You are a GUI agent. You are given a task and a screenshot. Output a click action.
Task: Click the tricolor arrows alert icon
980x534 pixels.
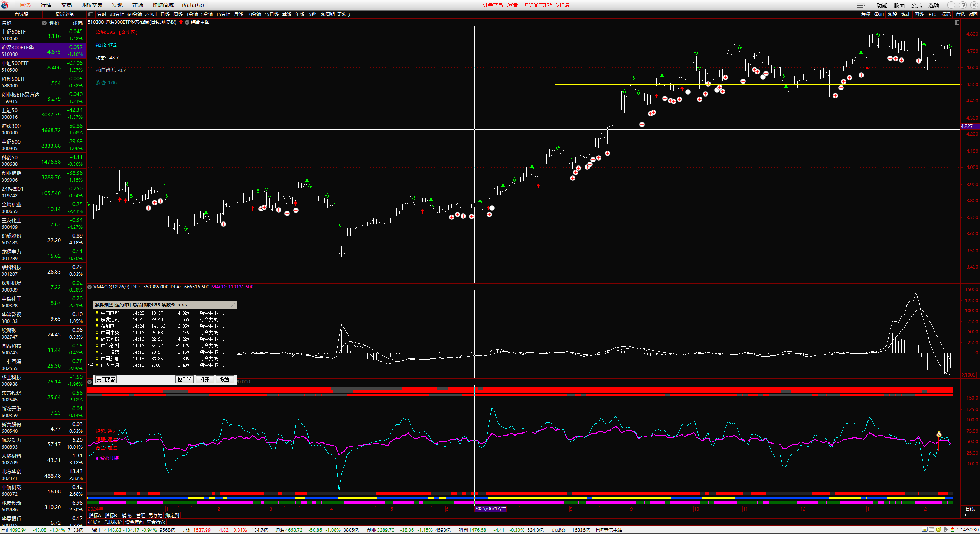[952, 530]
